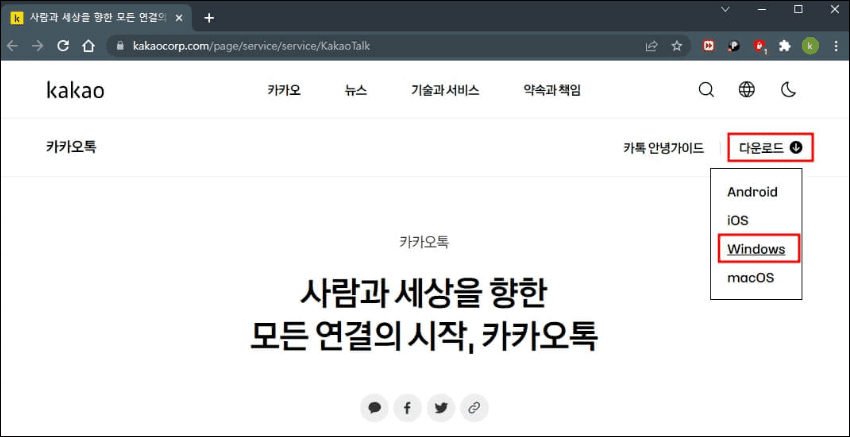Open the green 'k' profile avatar
This screenshot has height=437, width=850.
tap(810, 46)
